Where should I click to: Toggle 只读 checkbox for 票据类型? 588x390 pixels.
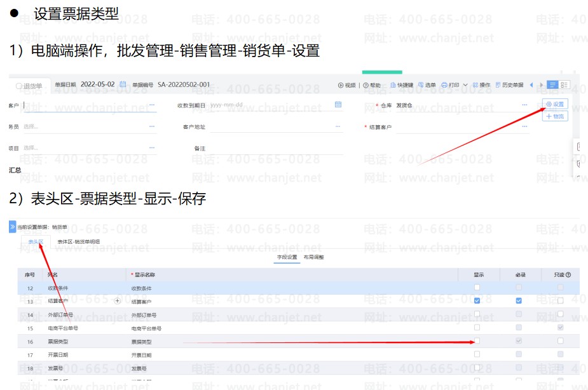pyautogui.click(x=560, y=340)
